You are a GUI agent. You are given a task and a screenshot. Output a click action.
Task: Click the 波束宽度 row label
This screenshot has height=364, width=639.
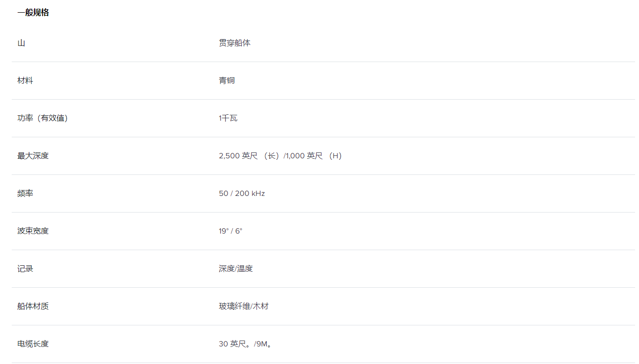tap(33, 231)
